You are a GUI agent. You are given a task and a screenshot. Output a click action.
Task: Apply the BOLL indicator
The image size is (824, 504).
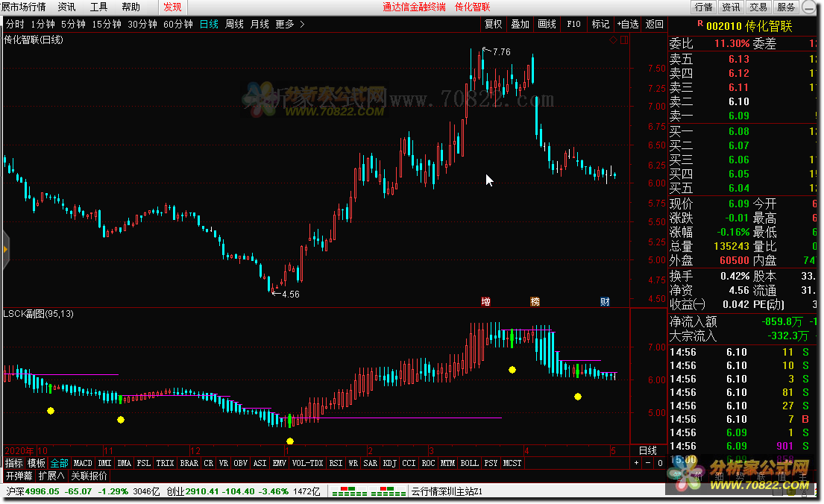pyautogui.click(x=470, y=463)
